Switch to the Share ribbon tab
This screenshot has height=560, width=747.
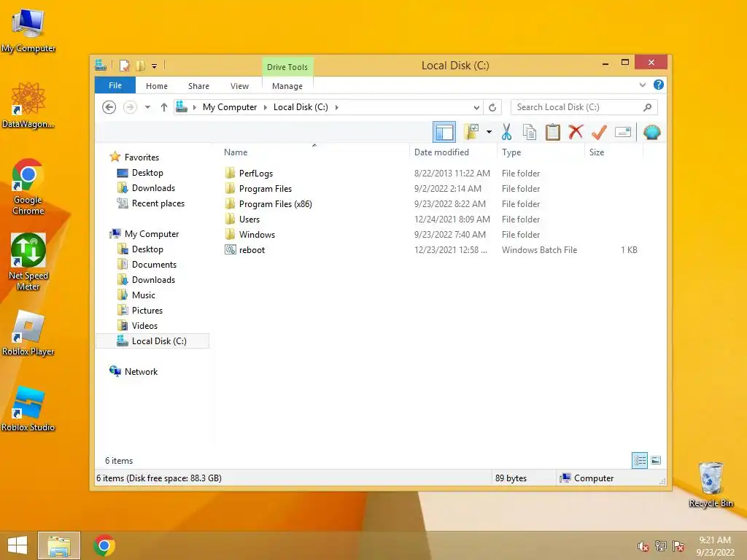[198, 86]
